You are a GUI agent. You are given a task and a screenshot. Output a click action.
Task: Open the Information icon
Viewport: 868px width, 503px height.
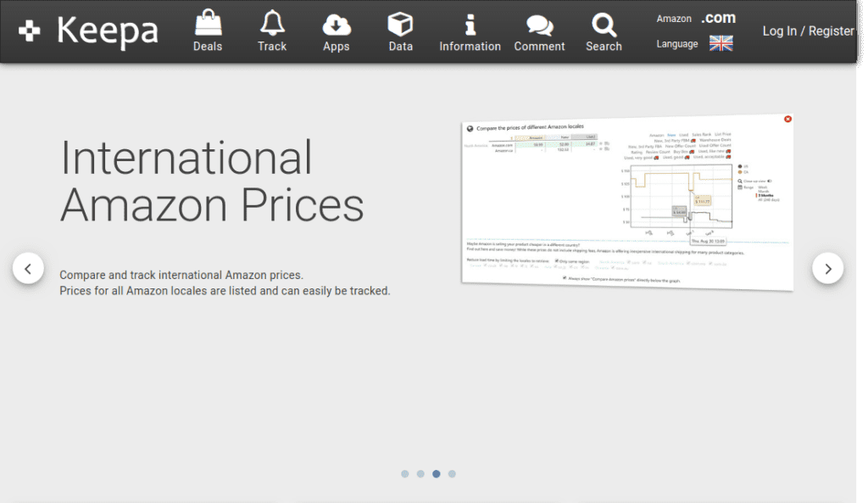click(x=470, y=24)
